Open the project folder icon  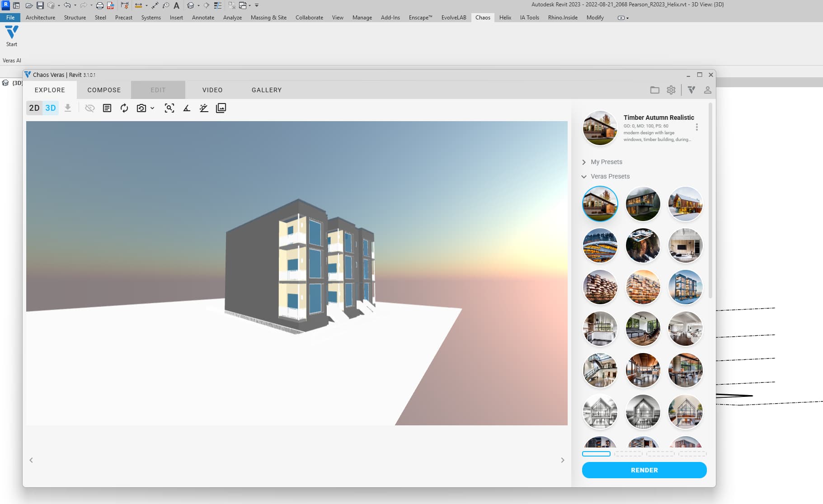(x=655, y=90)
